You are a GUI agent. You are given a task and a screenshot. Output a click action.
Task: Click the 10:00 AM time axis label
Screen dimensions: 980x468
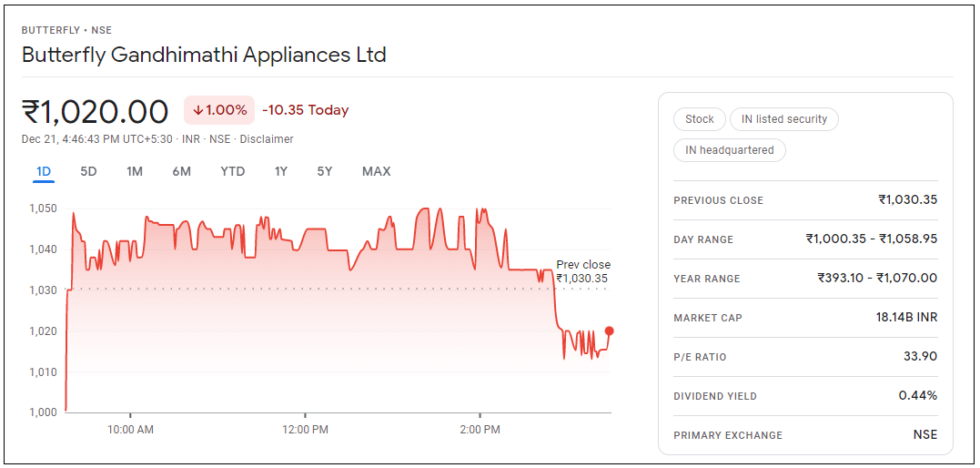(x=130, y=431)
